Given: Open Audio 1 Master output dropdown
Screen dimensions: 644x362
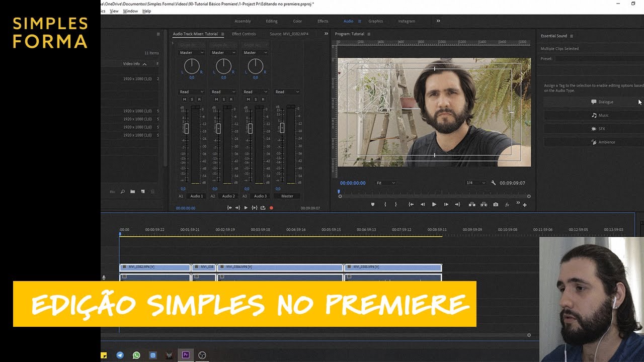Looking at the screenshot, I should (x=192, y=53).
